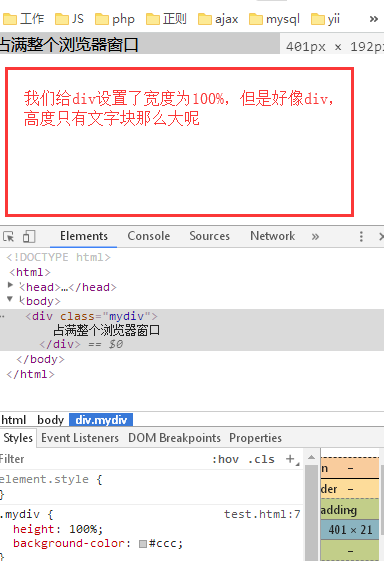Click the 占满整个浏览器窗口 text node in DOM tree

pos(106,330)
